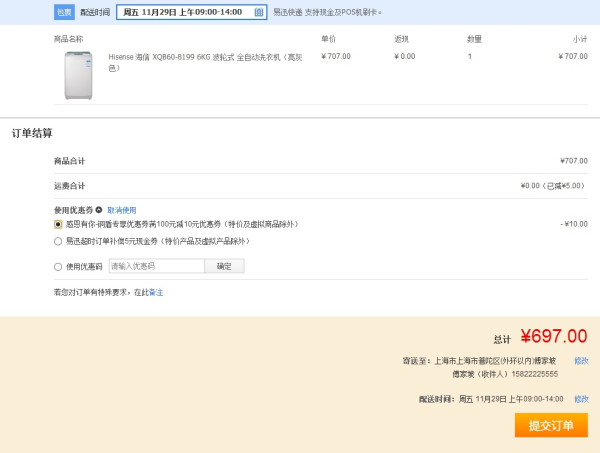600x453 pixels.
Task: Click the 数量 column header
Action: pyautogui.click(x=474, y=39)
